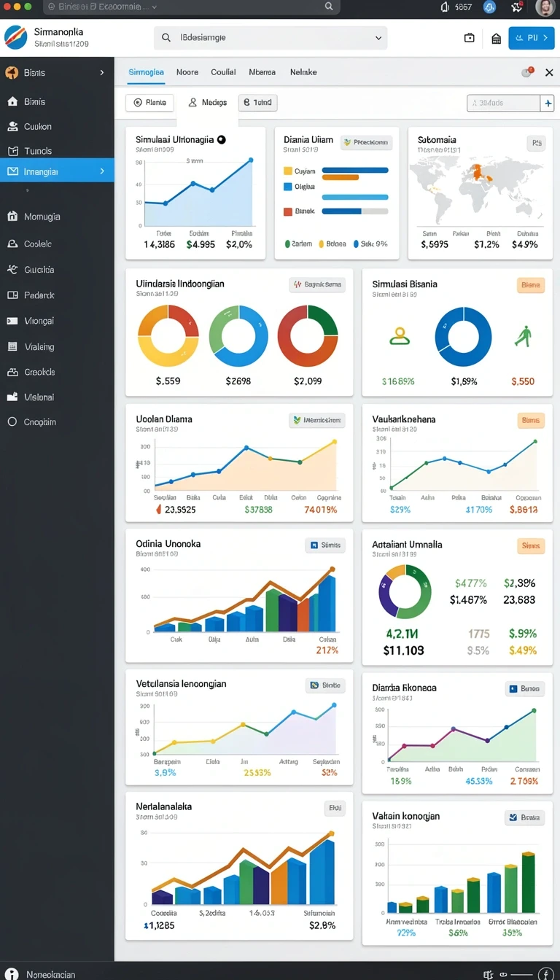
Task: Click the notification icon next to close X
Action: pos(527,72)
